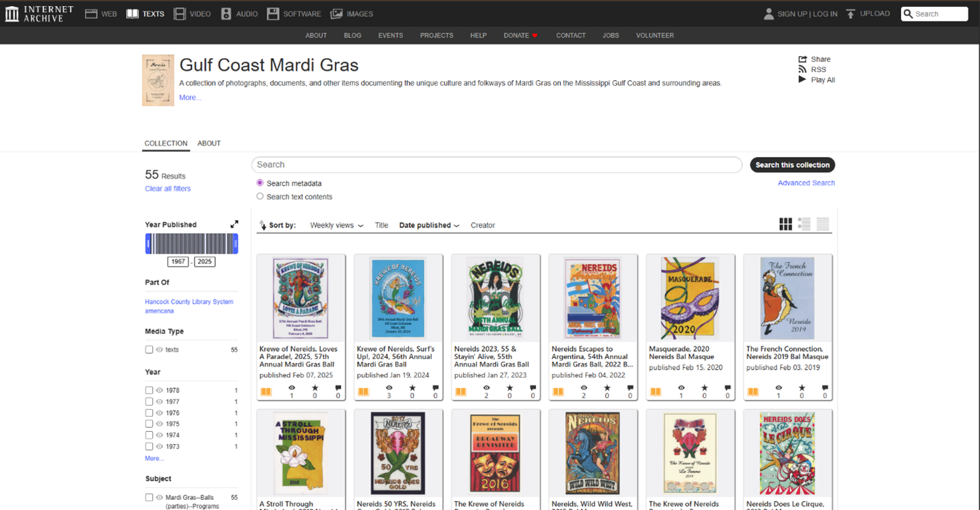Click the RSS feed icon
This screenshot has width=980, height=510.
(x=802, y=69)
